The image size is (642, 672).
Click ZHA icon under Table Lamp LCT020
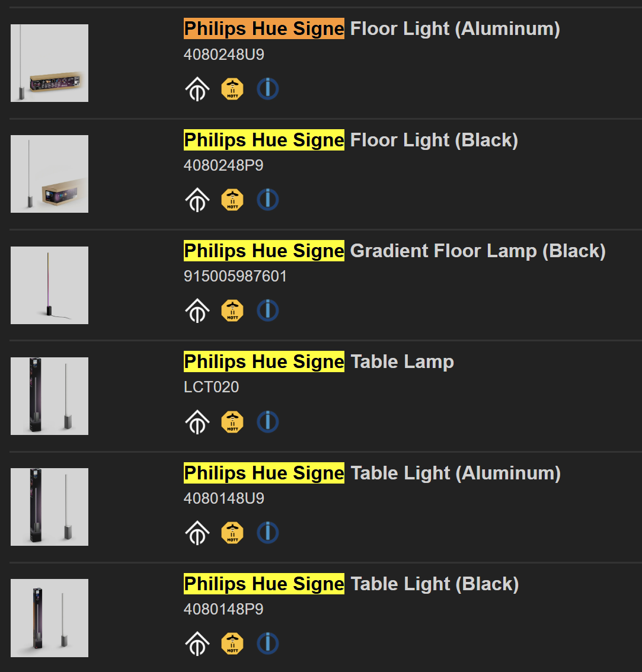tap(197, 422)
